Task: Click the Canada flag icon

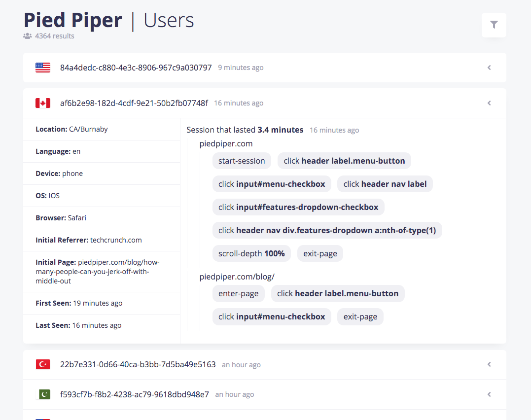Action: (x=43, y=103)
